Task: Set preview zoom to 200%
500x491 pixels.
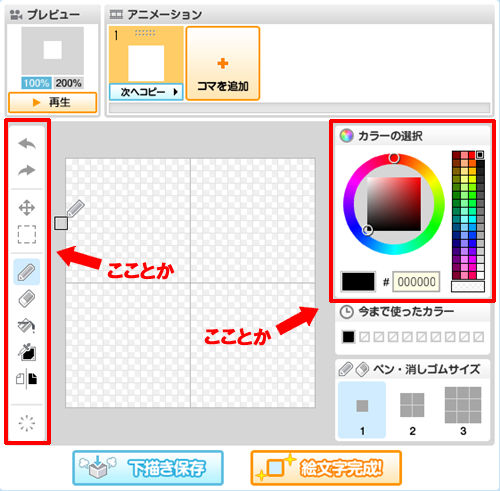Action: coord(68,83)
